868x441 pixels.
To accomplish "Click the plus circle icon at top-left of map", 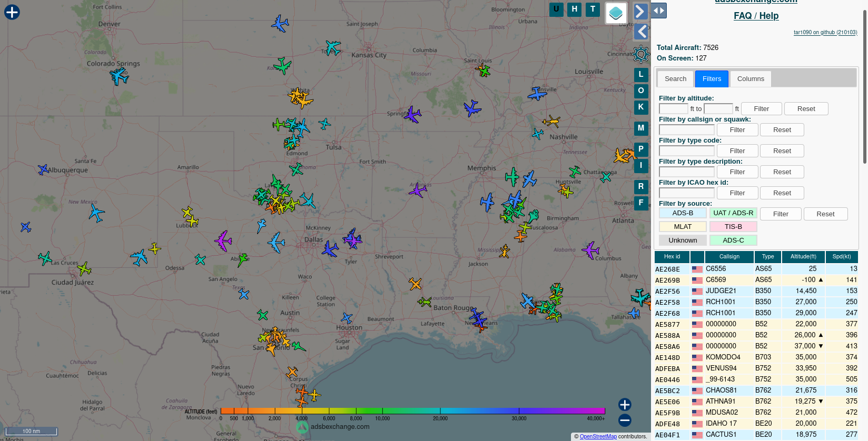I will (x=12, y=12).
